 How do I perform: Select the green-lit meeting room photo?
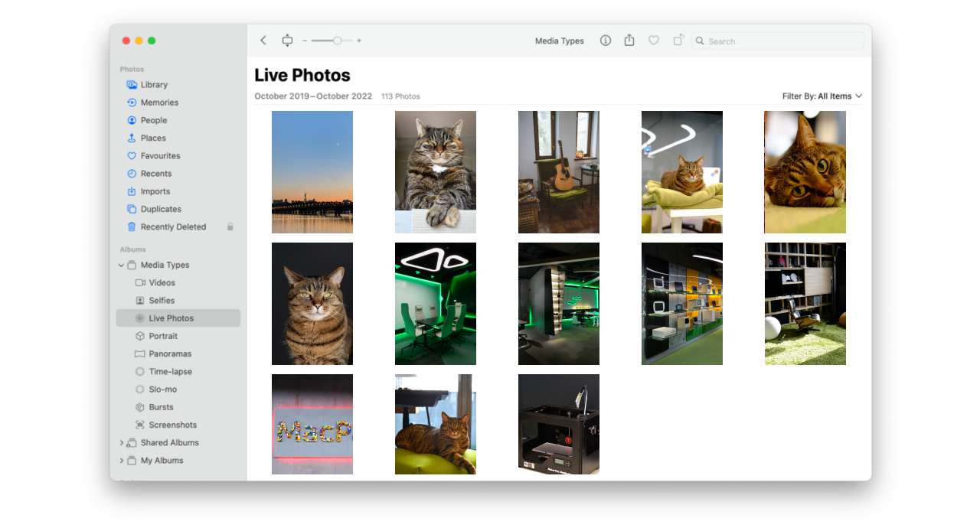click(436, 304)
